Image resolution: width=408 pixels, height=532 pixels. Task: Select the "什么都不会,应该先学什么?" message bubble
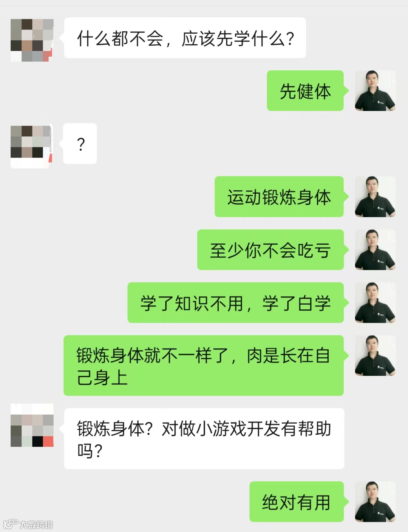click(x=185, y=38)
